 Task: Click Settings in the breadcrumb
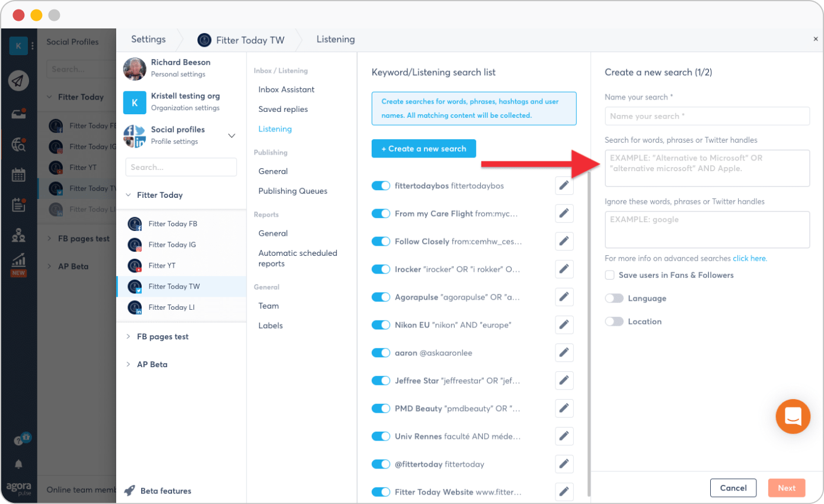[148, 39]
